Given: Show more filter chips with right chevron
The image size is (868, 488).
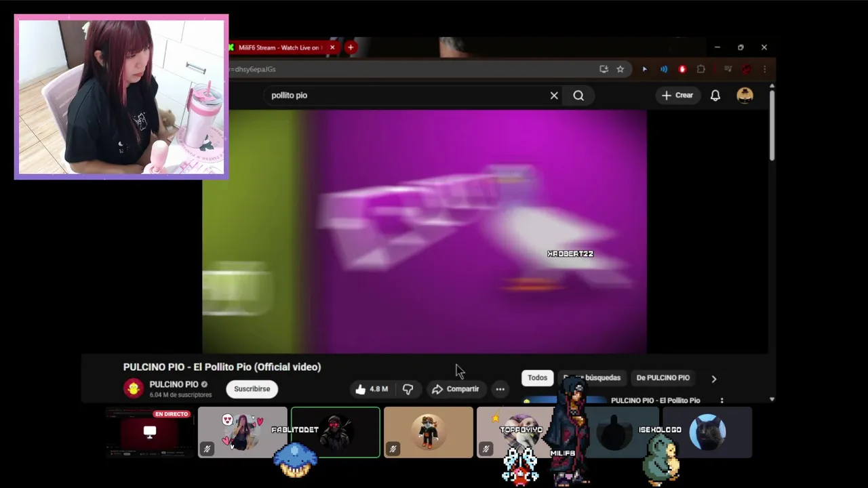Looking at the screenshot, I should 713,379.
